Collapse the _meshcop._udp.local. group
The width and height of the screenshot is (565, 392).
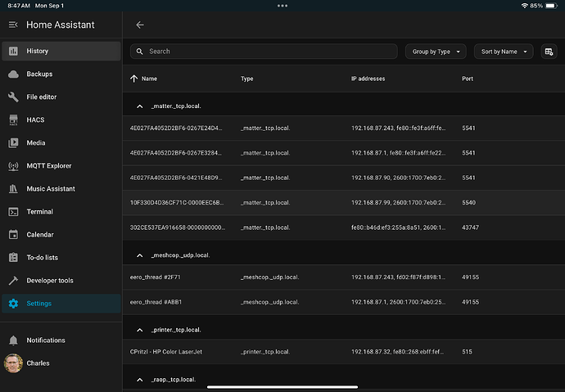coord(140,255)
